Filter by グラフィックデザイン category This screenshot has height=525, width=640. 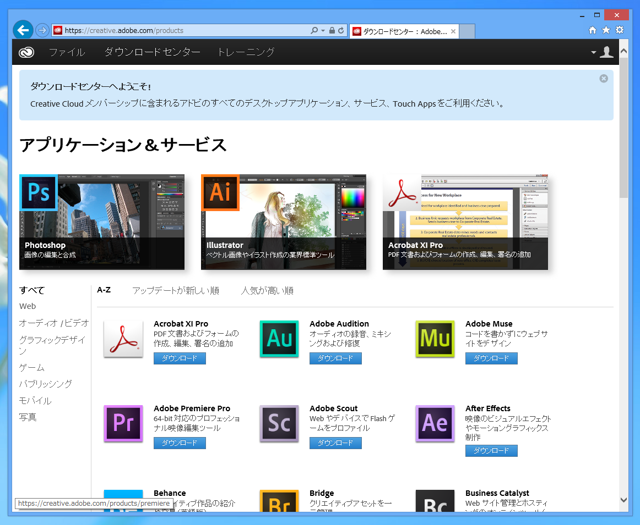(52, 345)
